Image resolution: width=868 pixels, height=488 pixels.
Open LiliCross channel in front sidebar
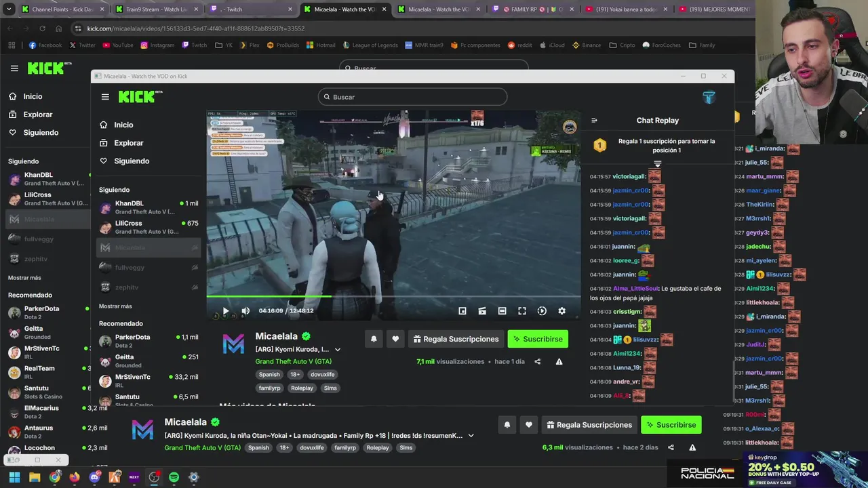point(149,227)
